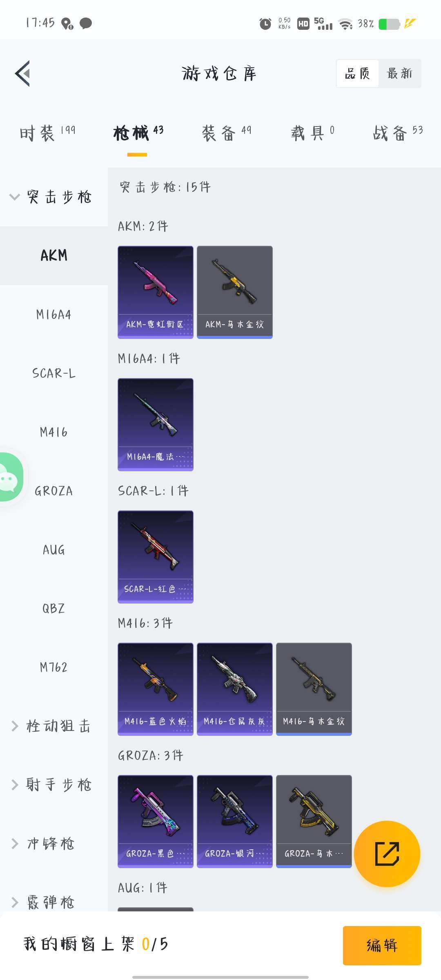The width and height of the screenshot is (441, 980).
Task: Open the M416-蓝色火焰 skin card
Action: pyautogui.click(x=155, y=689)
